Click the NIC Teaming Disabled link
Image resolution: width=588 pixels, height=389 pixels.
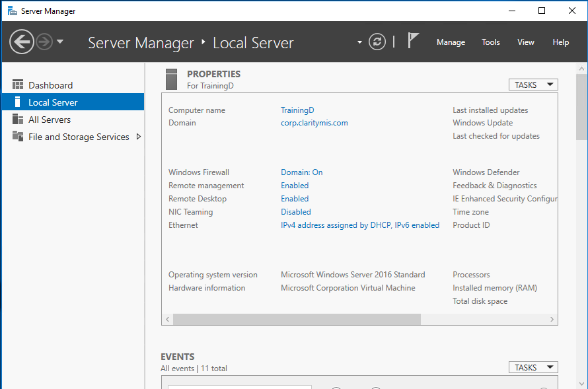pyautogui.click(x=296, y=212)
